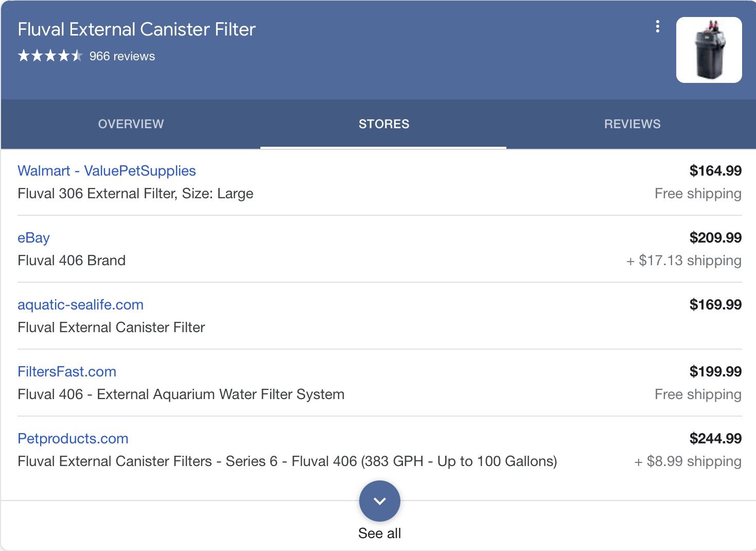Image resolution: width=756 pixels, height=551 pixels.
Task: Click the $244.99 Petproducts price
Action: (x=715, y=439)
